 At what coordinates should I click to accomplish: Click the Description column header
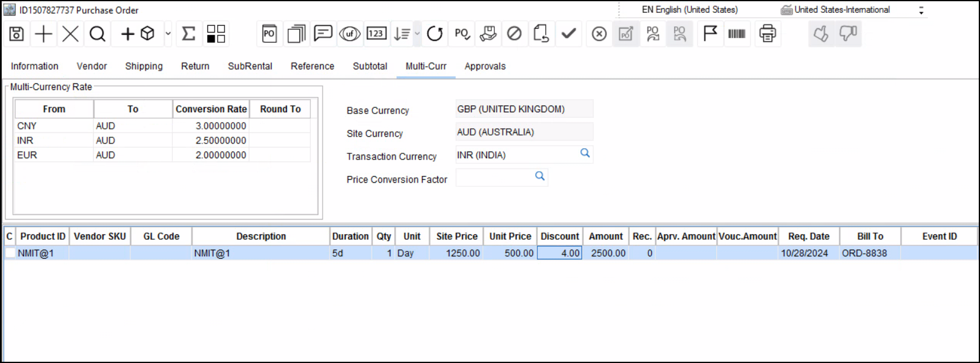[x=261, y=237]
